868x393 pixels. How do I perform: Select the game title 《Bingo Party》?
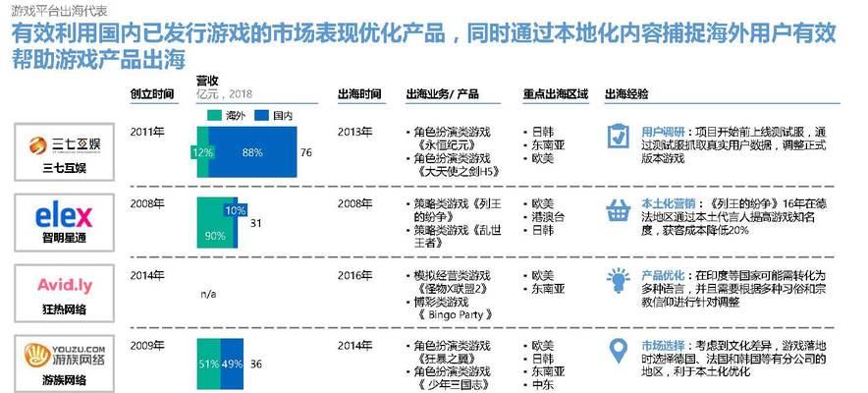(x=454, y=315)
